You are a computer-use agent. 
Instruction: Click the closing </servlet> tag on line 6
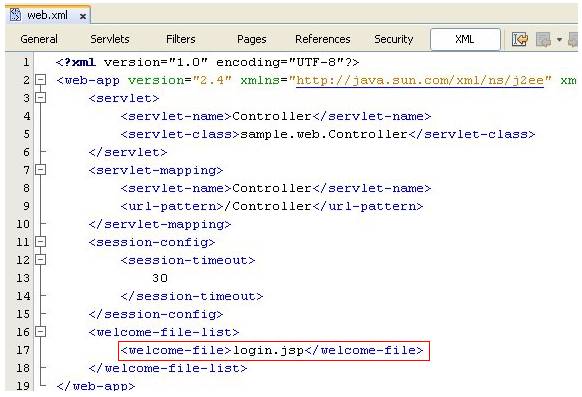tap(128, 152)
